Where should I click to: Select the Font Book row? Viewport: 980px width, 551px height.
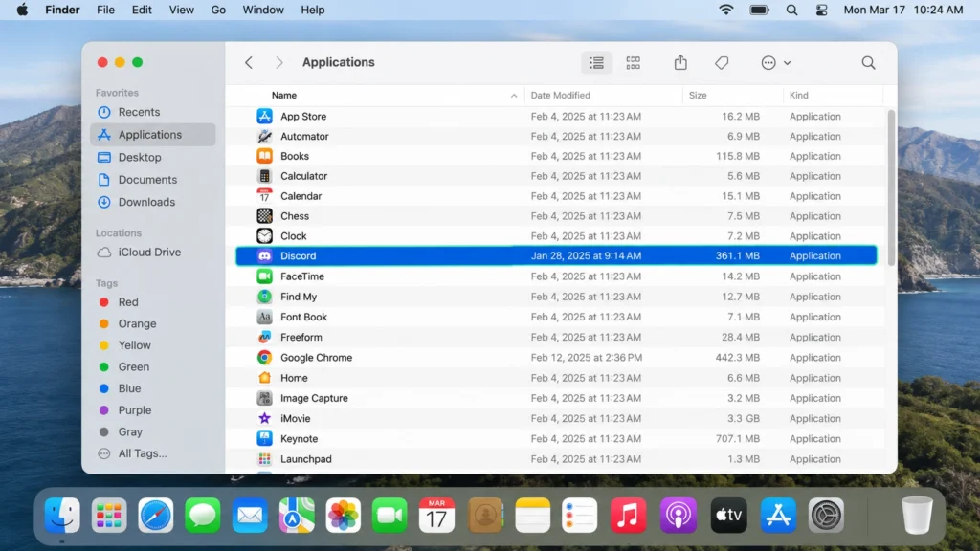556,317
